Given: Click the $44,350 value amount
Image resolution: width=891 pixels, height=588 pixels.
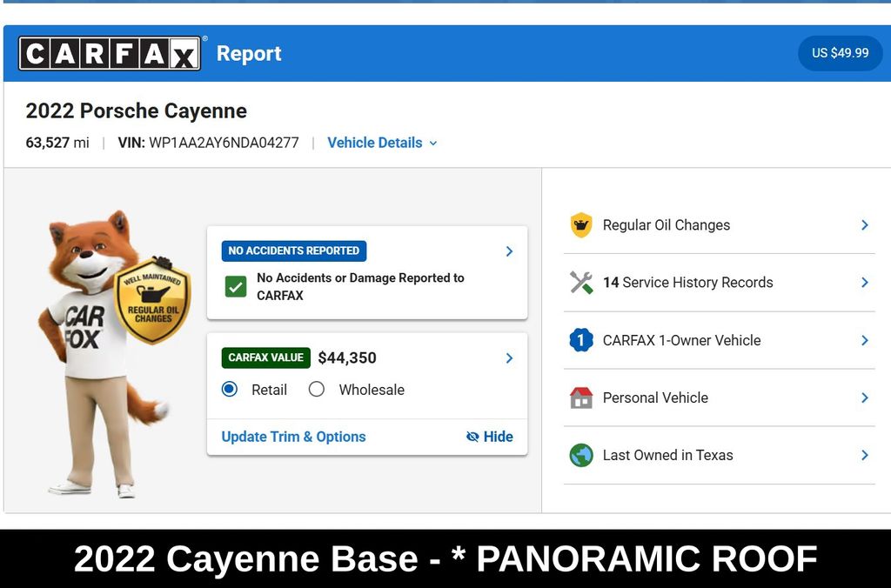Looking at the screenshot, I should point(347,357).
